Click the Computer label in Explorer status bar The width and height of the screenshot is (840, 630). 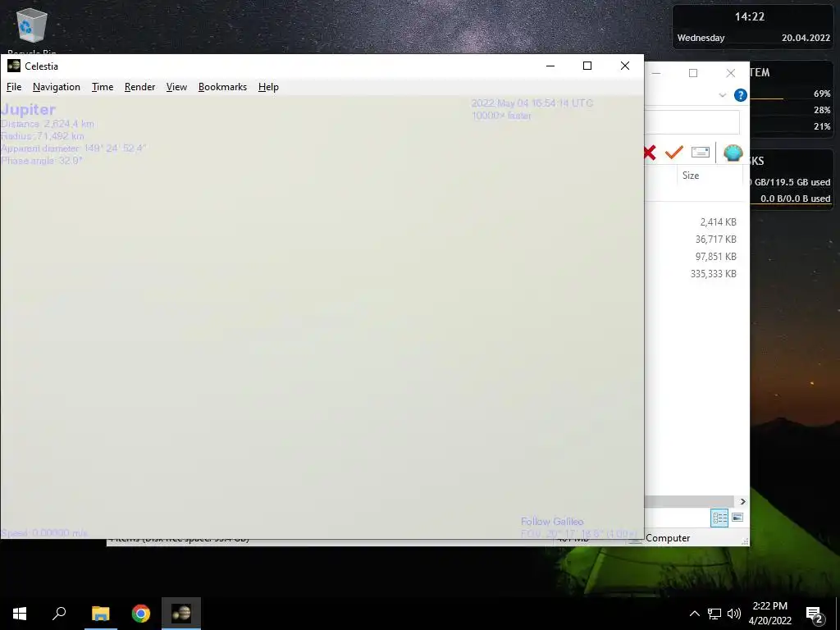coord(668,538)
